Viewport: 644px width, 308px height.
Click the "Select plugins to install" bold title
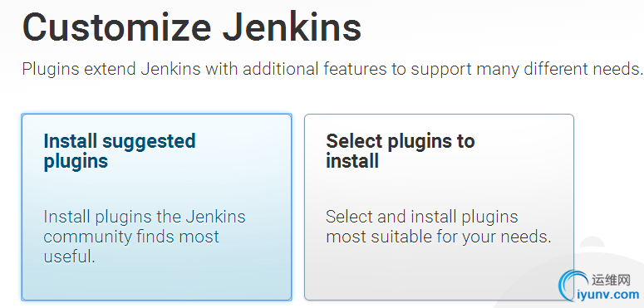tap(401, 151)
